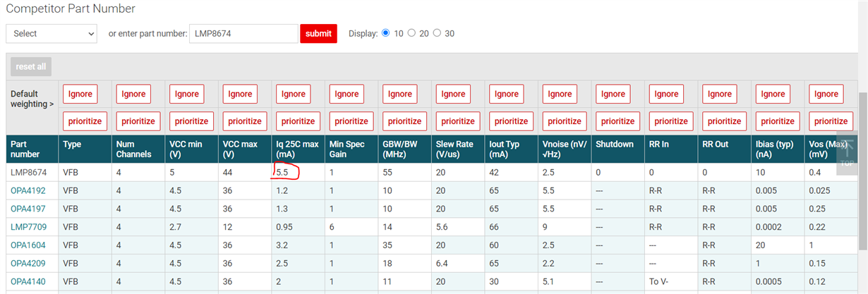Click Ignore for the Vnoise column
Image resolution: width=868 pixels, height=294 pixels.
(560, 94)
